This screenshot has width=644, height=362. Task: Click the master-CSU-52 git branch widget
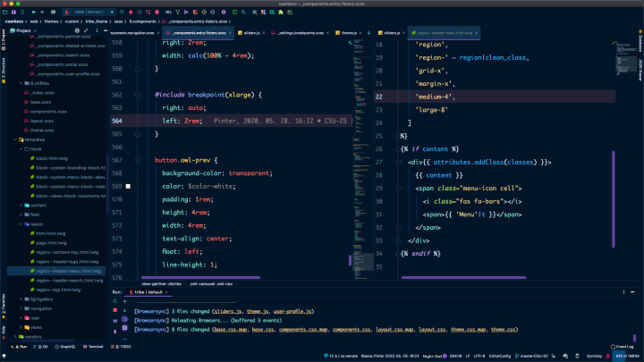click(x=531, y=356)
